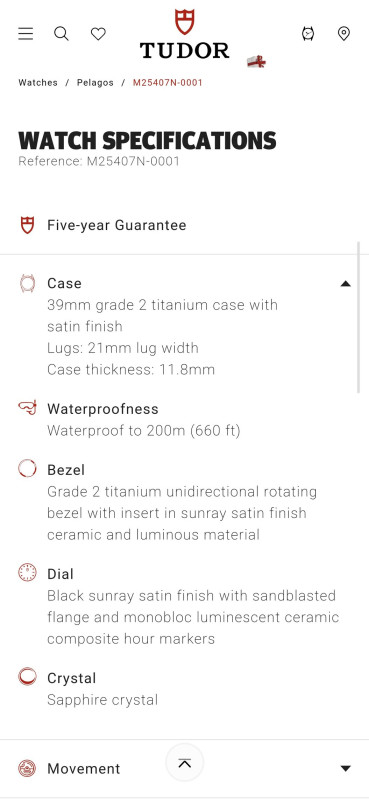Open the watch selector icon
This screenshot has width=369, height=800.
308,34
